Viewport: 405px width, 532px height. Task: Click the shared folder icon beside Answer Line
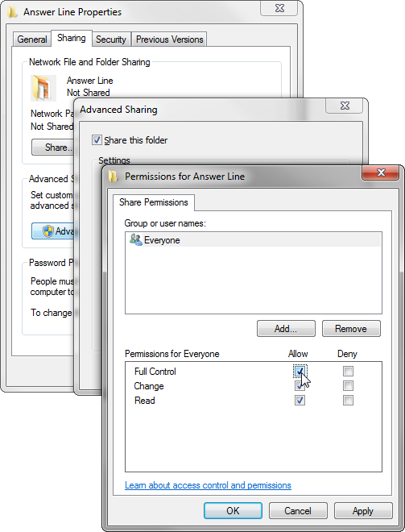click(43, 88)
